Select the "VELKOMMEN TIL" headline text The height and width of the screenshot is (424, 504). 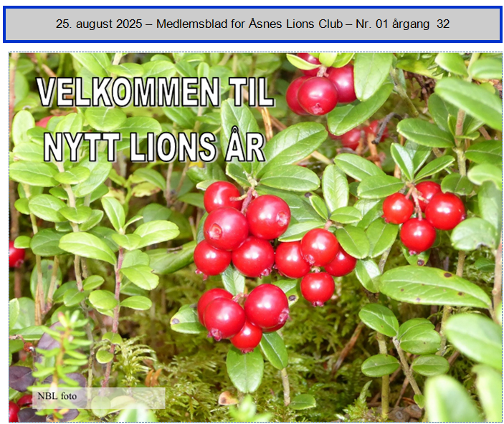155,93
